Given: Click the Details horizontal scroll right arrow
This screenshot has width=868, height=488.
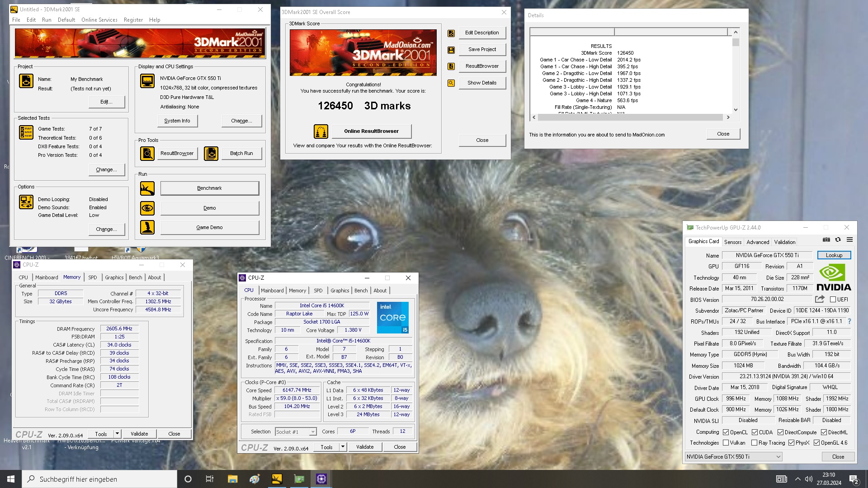Looking at the screenshot, I should click(728, 117).
